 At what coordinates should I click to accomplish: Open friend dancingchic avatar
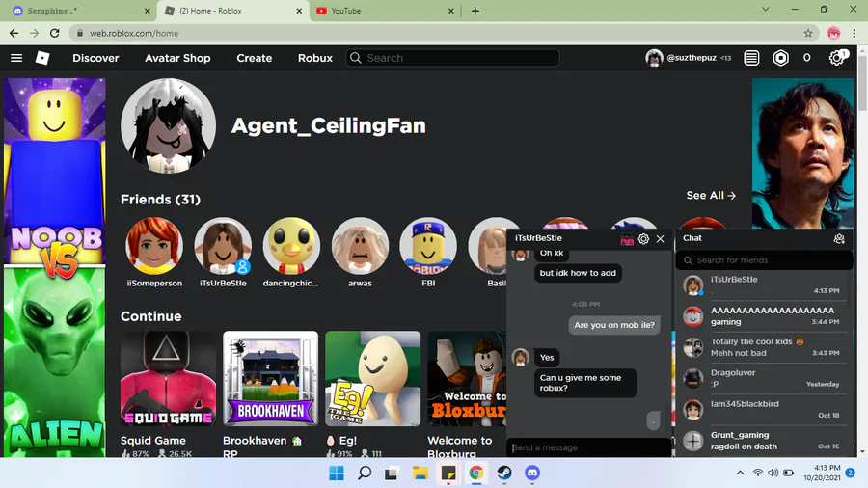291,246
